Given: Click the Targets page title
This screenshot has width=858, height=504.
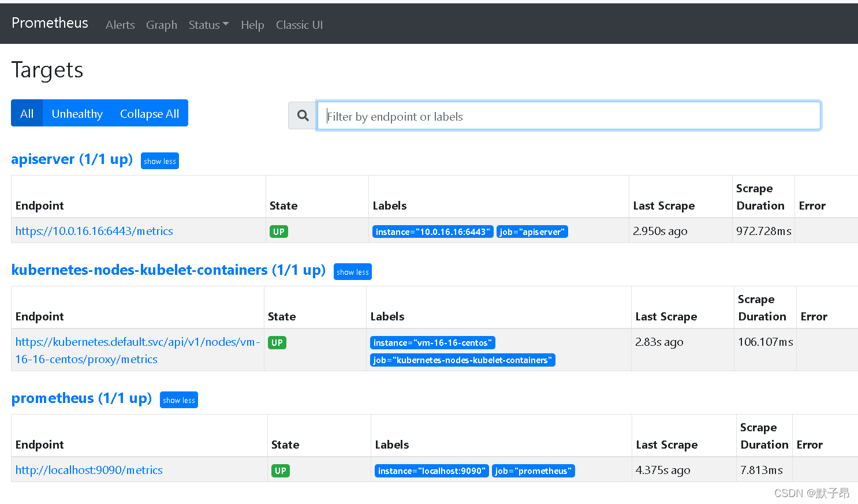Looking at the screenshot, I should coord(47,70).
